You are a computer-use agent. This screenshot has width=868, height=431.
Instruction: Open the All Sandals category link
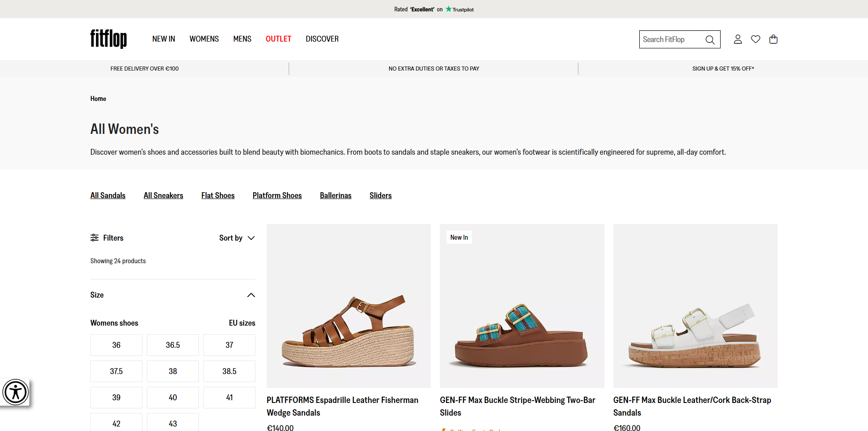(x=108, y=195)
